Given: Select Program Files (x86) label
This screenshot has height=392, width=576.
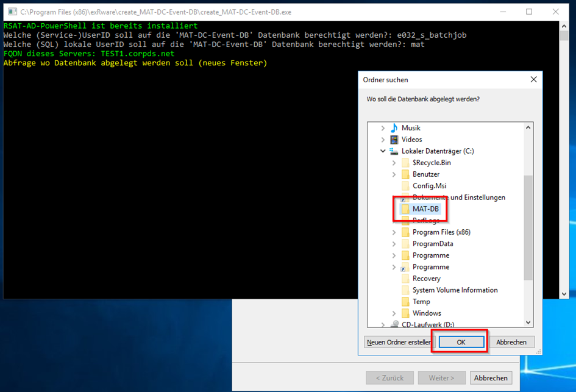Looking at the screenshot, I should [x=441, y=232].
